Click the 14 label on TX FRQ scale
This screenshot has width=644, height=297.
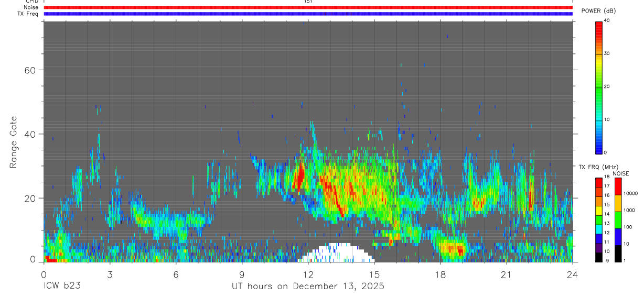[x=607, y=214]
